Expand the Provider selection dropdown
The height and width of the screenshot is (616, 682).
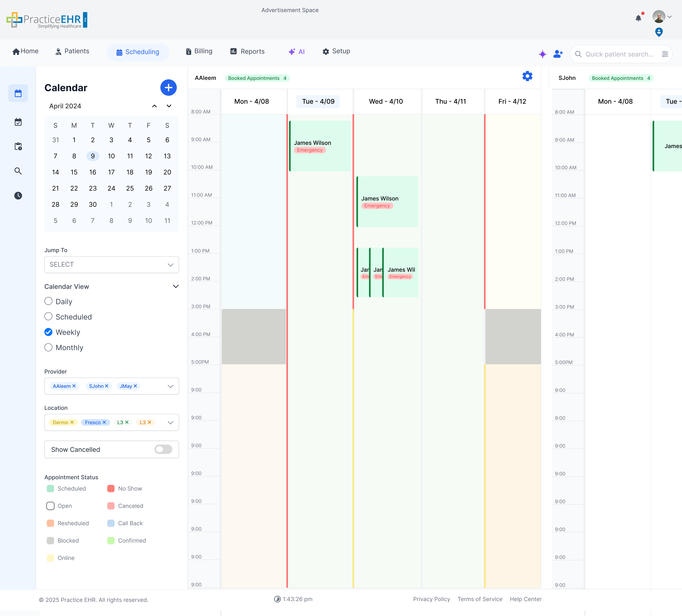[171, 386]
